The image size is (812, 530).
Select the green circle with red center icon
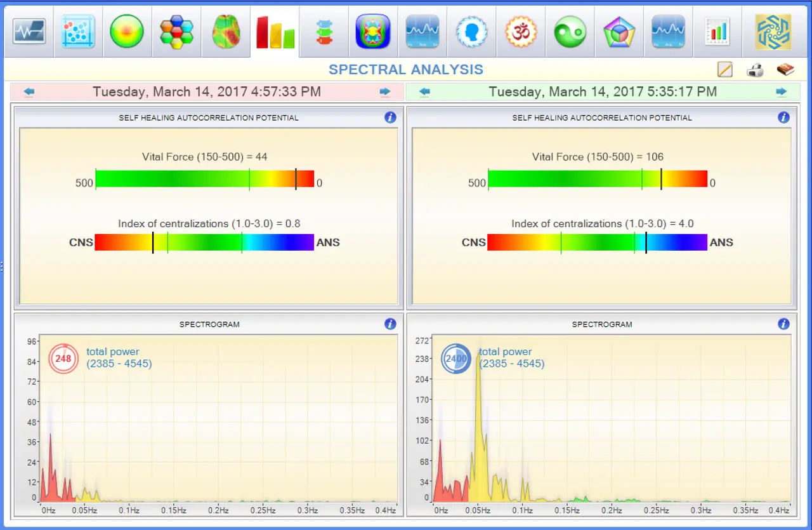coord(127,32)
